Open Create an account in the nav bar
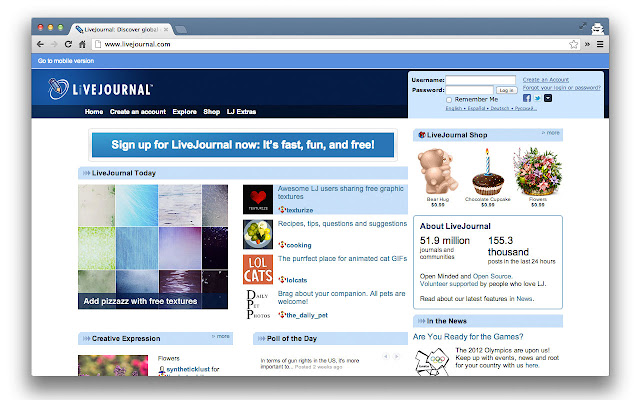The height and width of the screenshot is (400, 640). (138, 111)
